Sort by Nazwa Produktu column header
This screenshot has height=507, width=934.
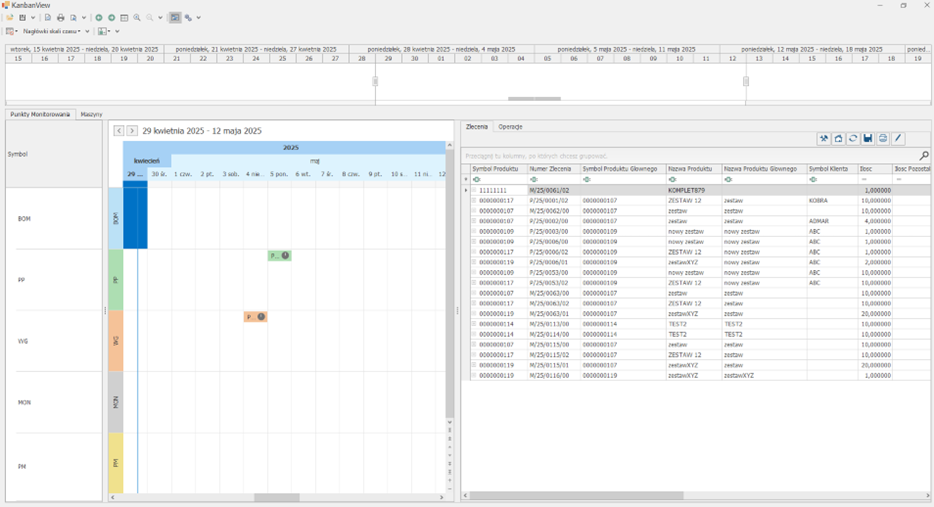coord(693,169)
